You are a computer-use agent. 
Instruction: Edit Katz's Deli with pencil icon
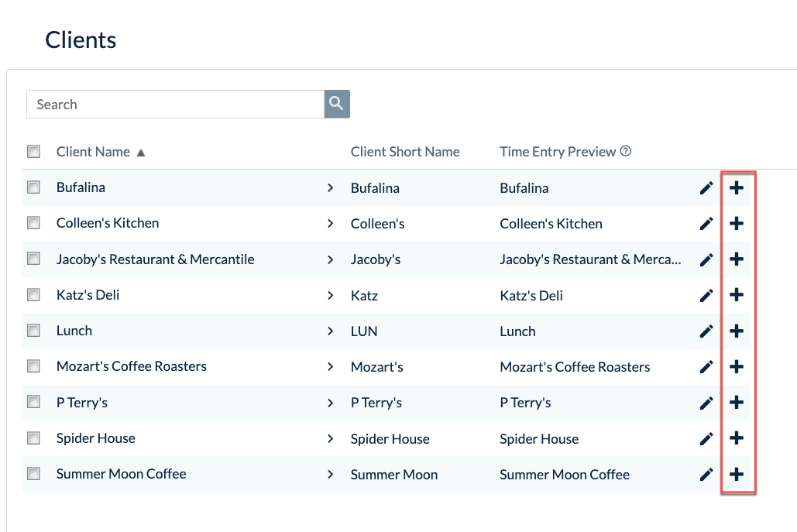pyautogui.click(x=706, y=295)
